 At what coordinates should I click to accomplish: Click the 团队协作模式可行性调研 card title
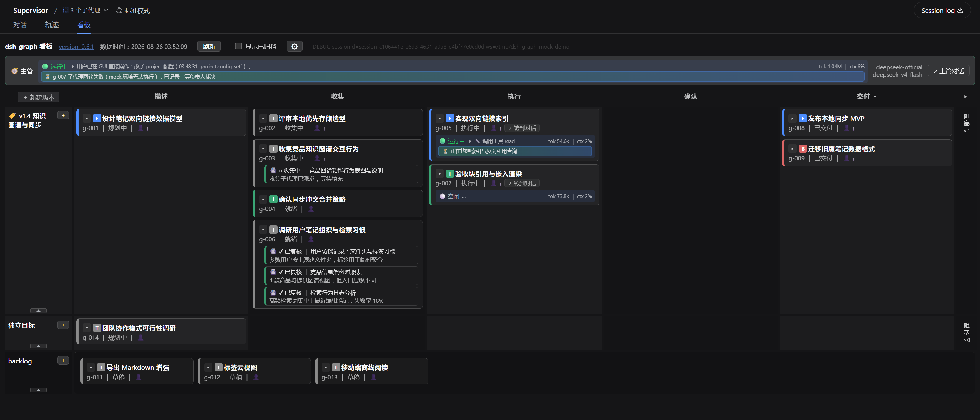[x=139, y=328]
